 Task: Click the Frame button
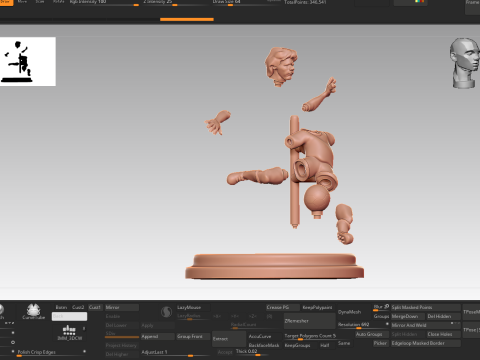pos(473,7)
